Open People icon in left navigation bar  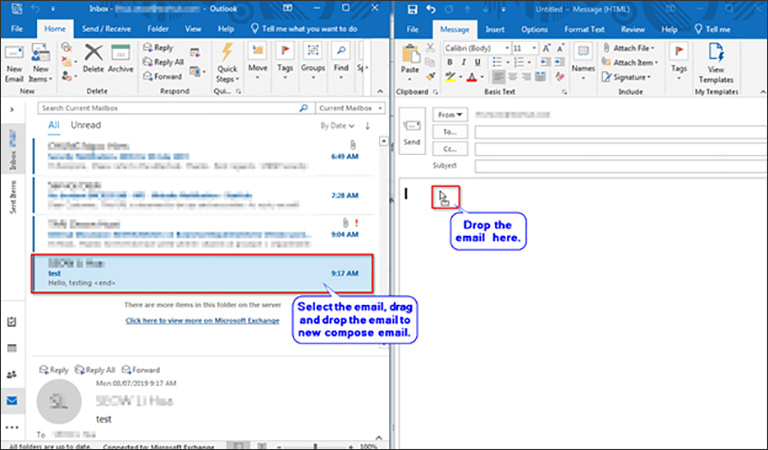coord(12,375)
